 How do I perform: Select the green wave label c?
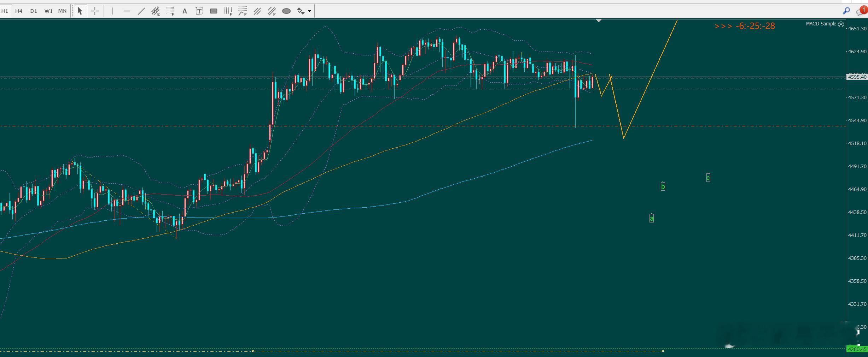click(708, 178)
